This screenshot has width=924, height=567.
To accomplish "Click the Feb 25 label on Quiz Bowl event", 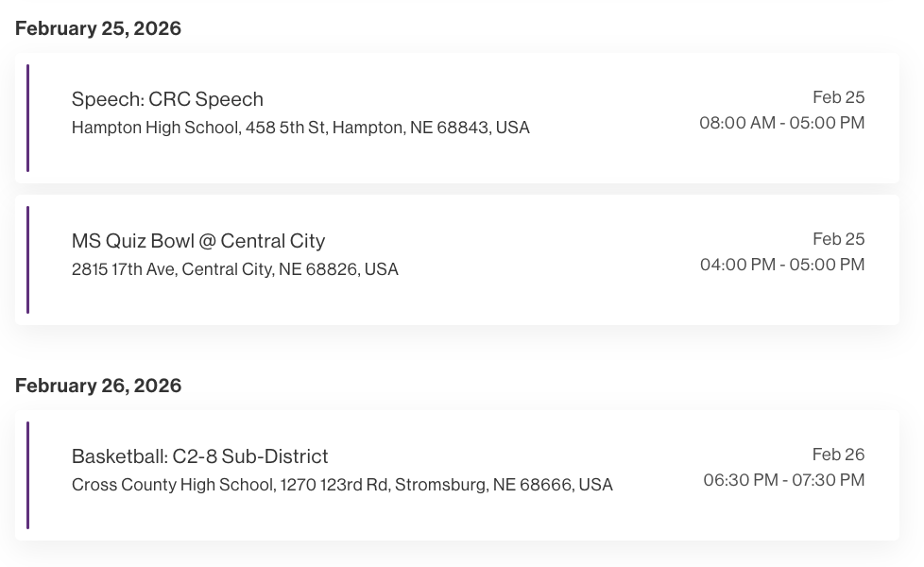I will [838, 239].
